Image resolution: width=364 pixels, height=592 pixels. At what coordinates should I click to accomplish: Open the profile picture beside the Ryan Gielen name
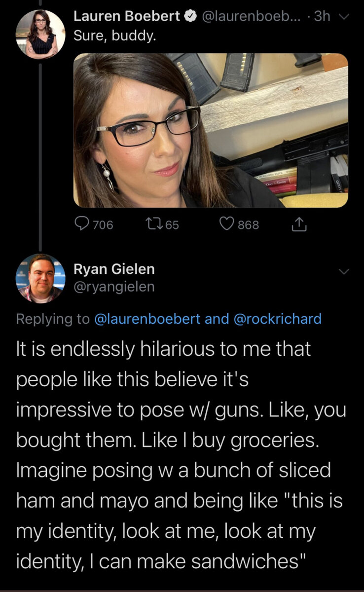tap(40, 278)
